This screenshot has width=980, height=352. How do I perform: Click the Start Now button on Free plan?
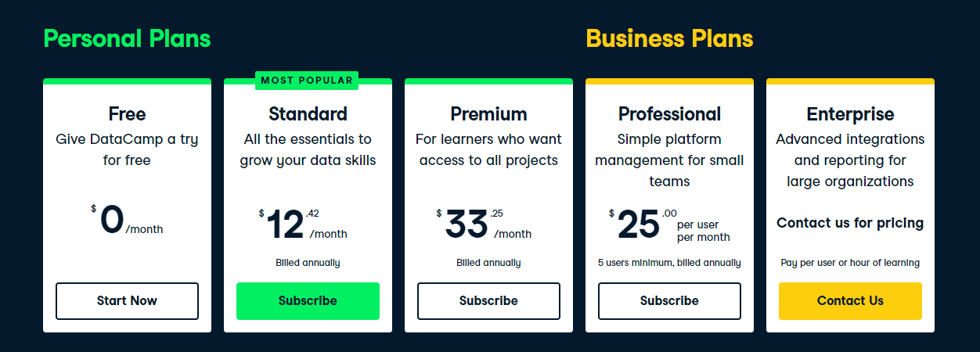pyautogui.click(x=127, y=301)
